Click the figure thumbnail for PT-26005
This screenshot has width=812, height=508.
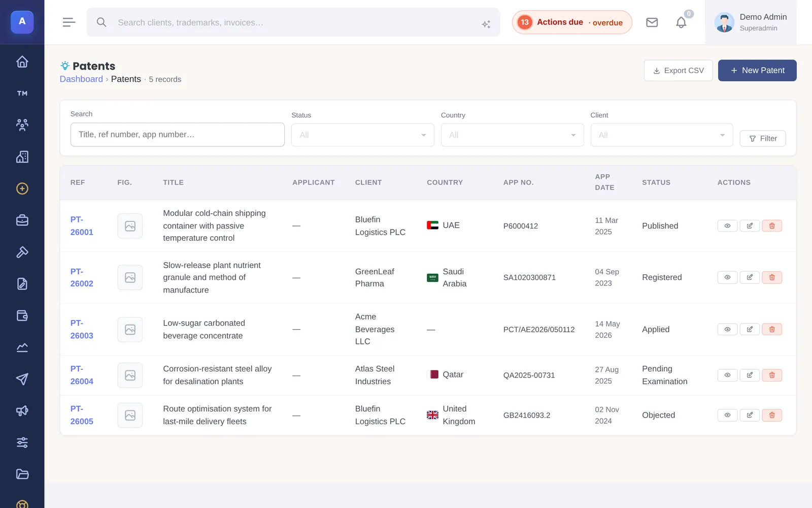click(130, 416)
